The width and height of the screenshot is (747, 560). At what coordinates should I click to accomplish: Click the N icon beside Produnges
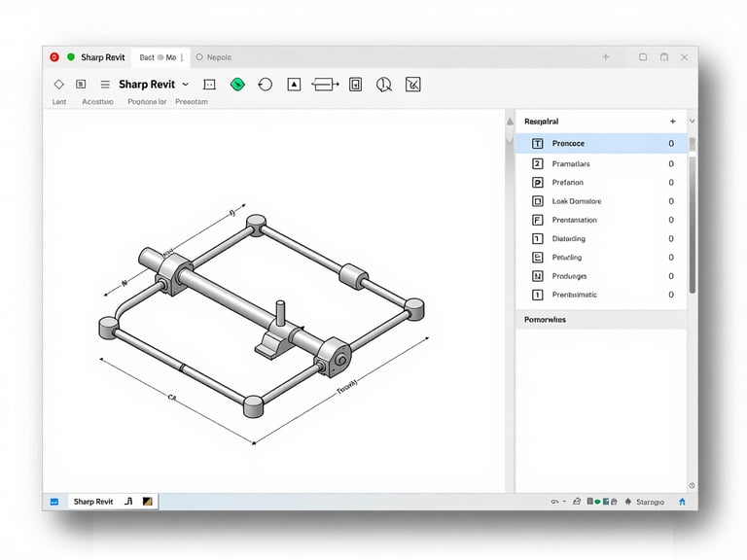click(537, 276)
